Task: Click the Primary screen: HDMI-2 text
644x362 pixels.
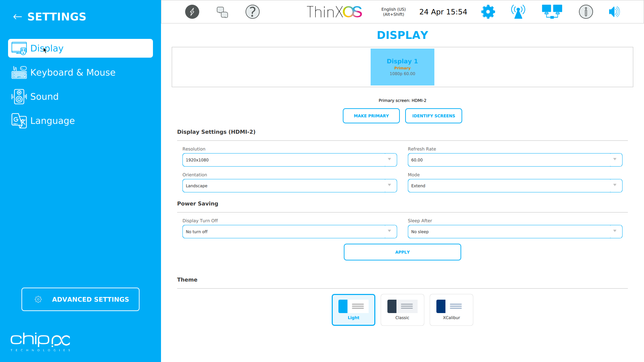Action: pyautogui.click(x=402, y=101)
